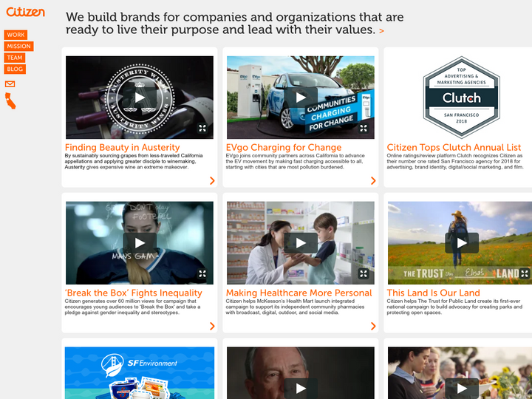The height and width of the screenshot is (399, 532).
Task: Go to the MISSION page
Action: point(18,46)
